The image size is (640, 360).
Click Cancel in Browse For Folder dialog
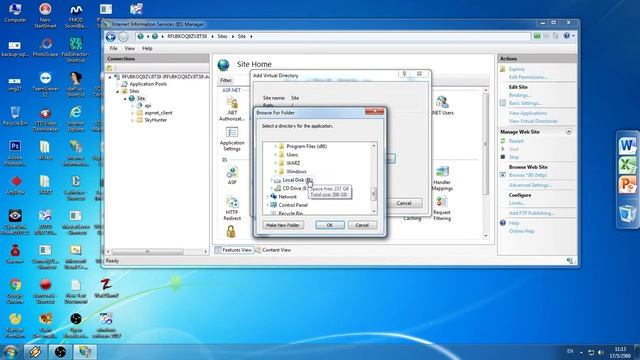[x=362, y=225]
